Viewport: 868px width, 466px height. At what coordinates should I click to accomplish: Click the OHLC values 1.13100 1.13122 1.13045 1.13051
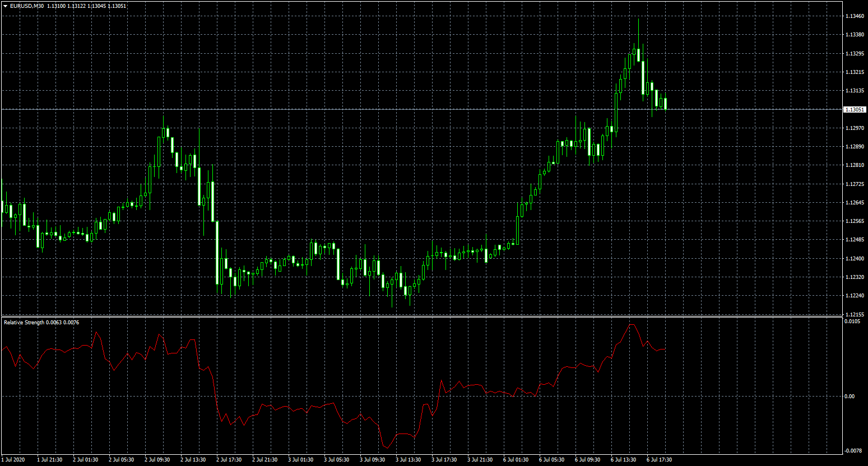coord(87,6)
